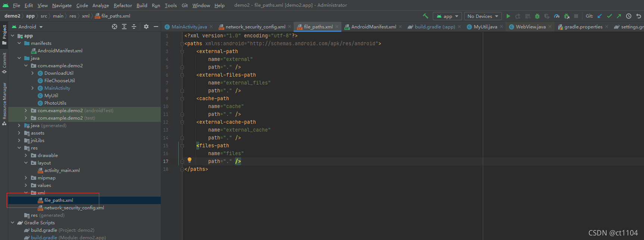The height and width of the screenshot is (240, 644).
Task: Collapse the manifests folder
Action: pyautogui.click(x=19, y=43)
